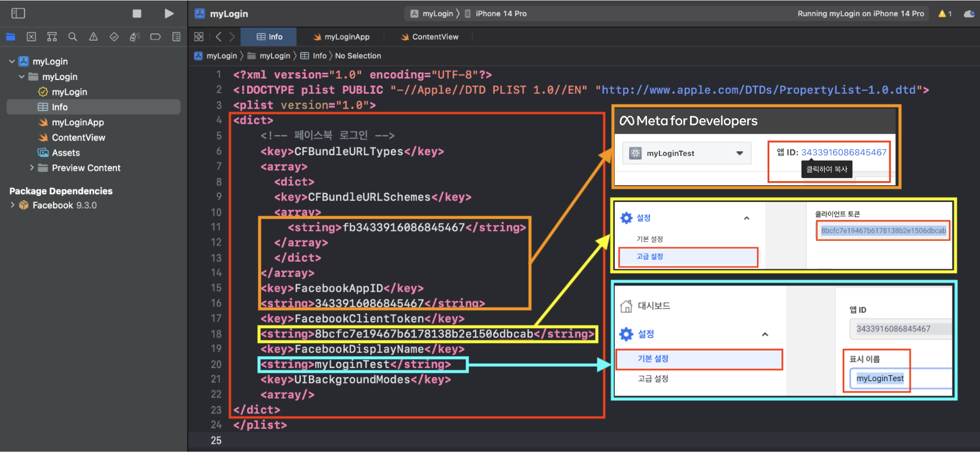Go back in editor history

coord(218,37)
